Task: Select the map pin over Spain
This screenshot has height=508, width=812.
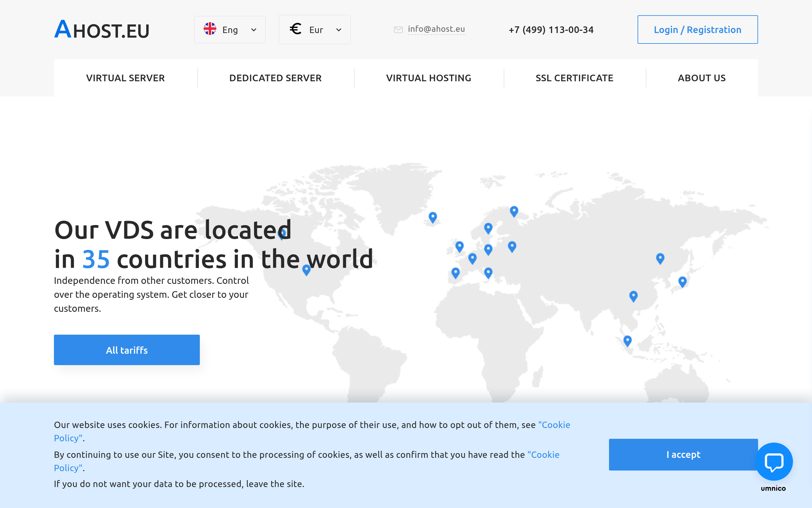Action: [455, 273]
